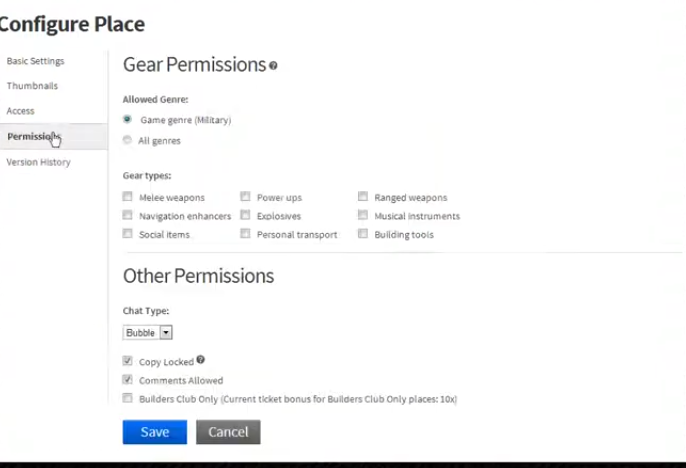Select Game genre (Military) radio button
Screen dimensions: 686x468
(127, 119)
